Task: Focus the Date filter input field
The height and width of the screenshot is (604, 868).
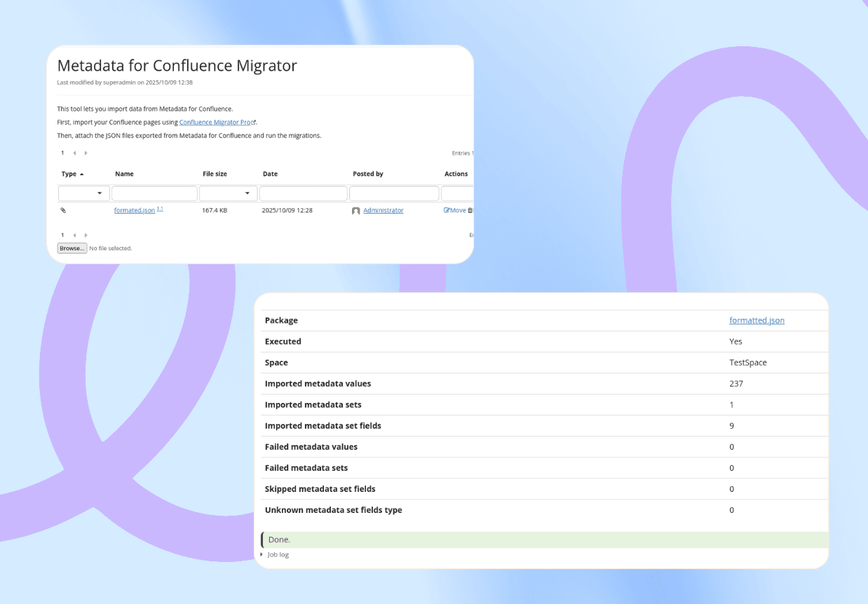Action: [303, 193]
